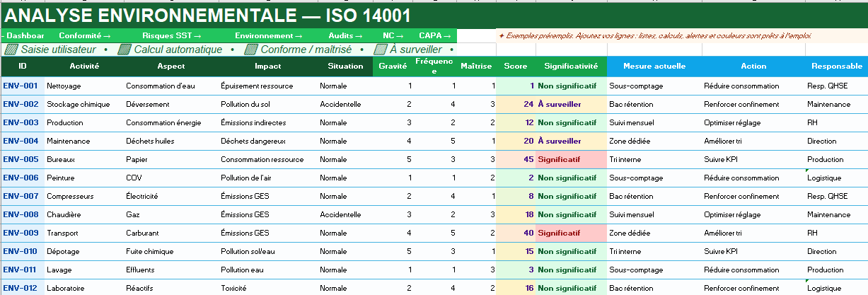
Task: Select the Maîtrise column header
Action: 477,66
